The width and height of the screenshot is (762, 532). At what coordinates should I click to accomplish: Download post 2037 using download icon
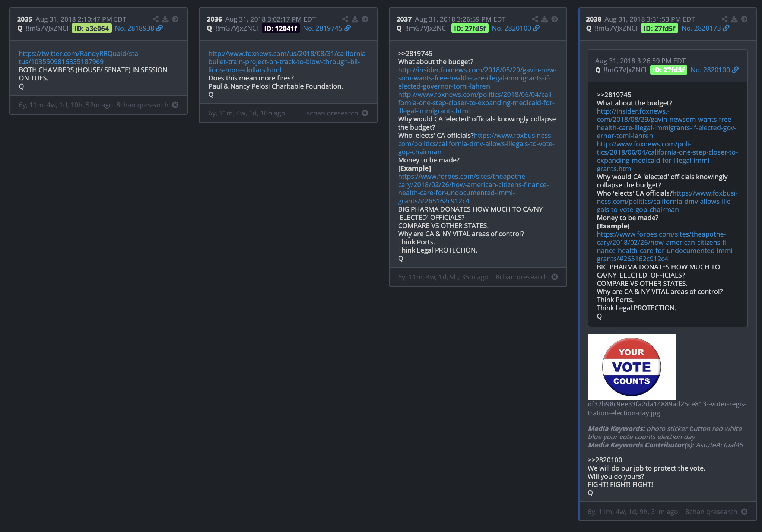(544, 19)
